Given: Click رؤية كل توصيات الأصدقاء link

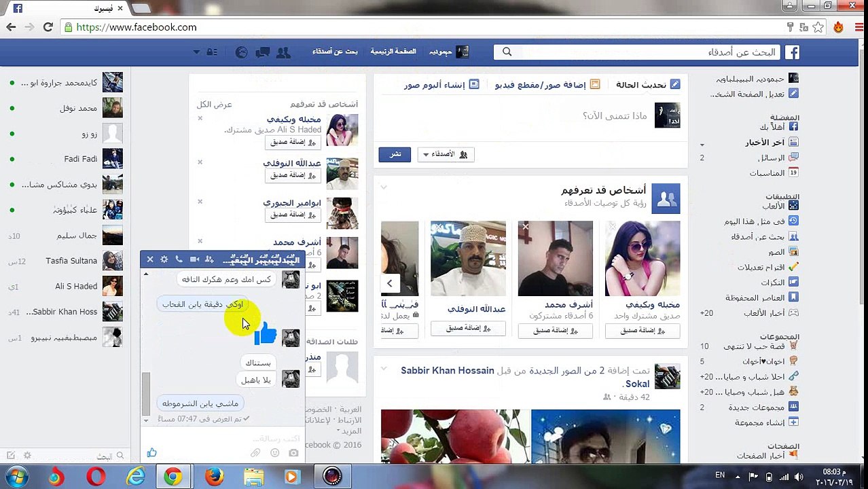Looking at the screenshot, I should pos(605,203).
